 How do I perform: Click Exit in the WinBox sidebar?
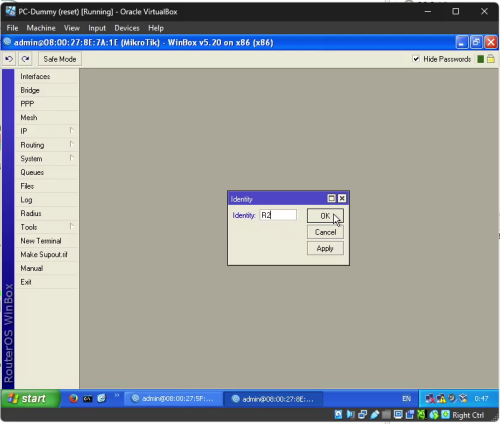pos(46,282)
